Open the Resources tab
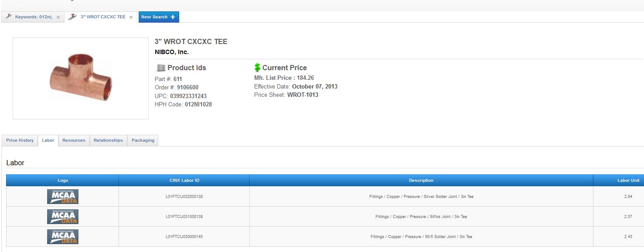Image resolution: width=644 pixels, height=252 pixels. (74, 140)
